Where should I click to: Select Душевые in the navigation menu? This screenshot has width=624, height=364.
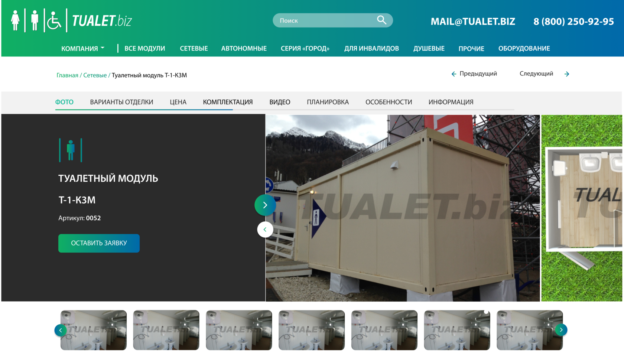(429, 48)
